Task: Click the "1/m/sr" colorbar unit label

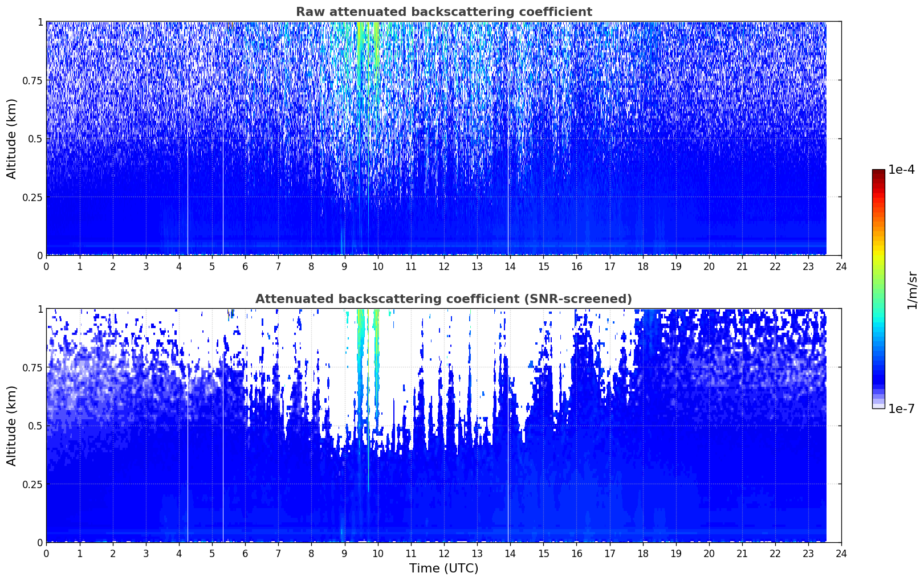Action: click(x=913, y=289)
